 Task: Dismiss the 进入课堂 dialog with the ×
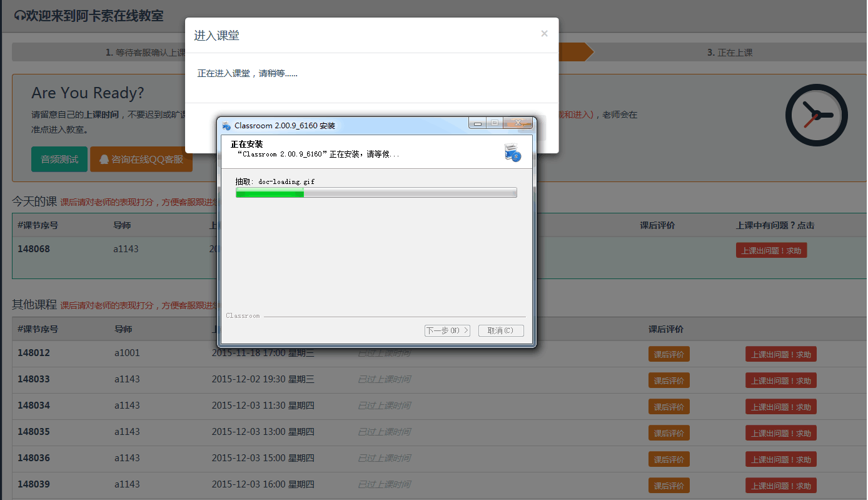(544, 34)
